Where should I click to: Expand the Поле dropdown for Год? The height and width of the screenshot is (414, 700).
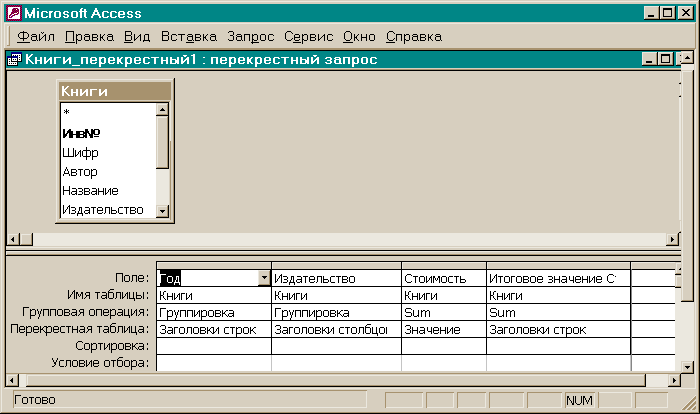pyautogui.click(x=264, y=278)
